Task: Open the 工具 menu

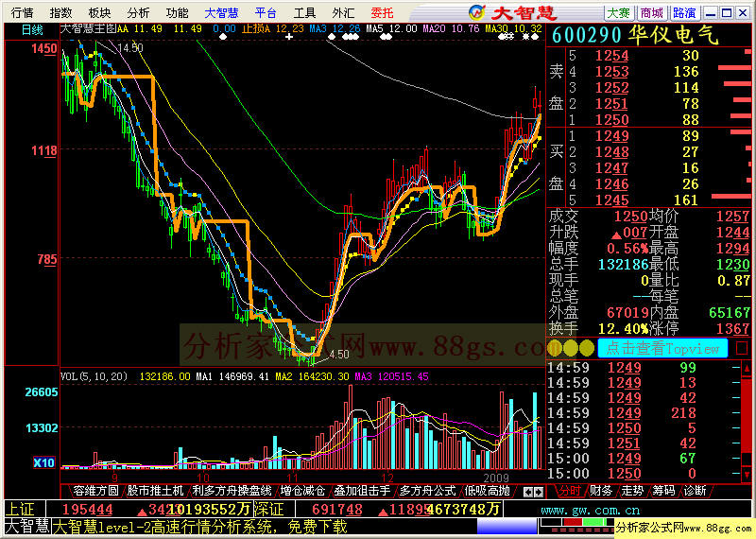Action: (x=304, y=13)
